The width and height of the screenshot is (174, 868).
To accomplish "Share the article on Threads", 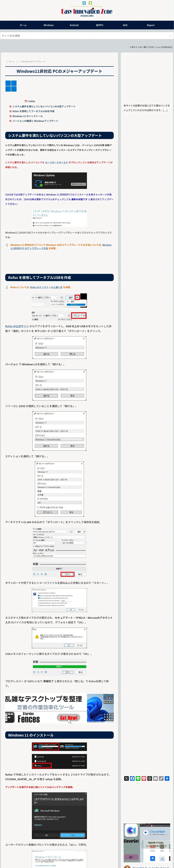I will tap(150, 778).
